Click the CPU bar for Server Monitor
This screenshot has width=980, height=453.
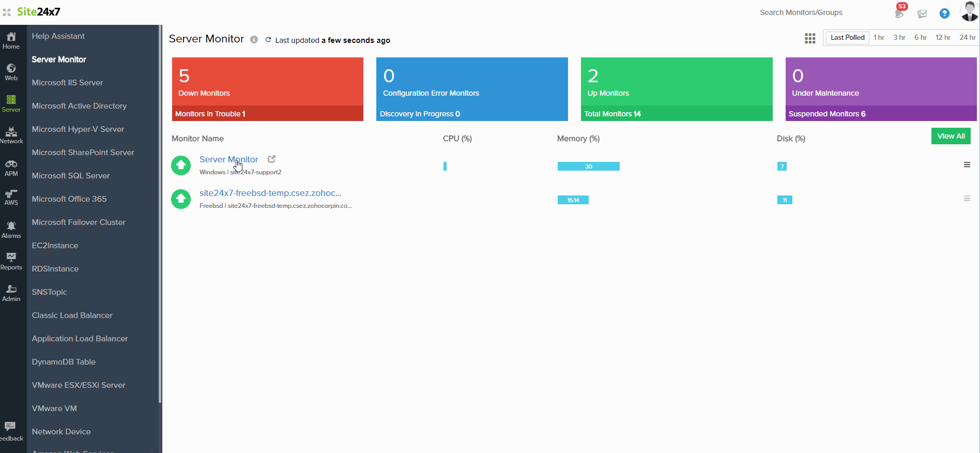[445, 167]
